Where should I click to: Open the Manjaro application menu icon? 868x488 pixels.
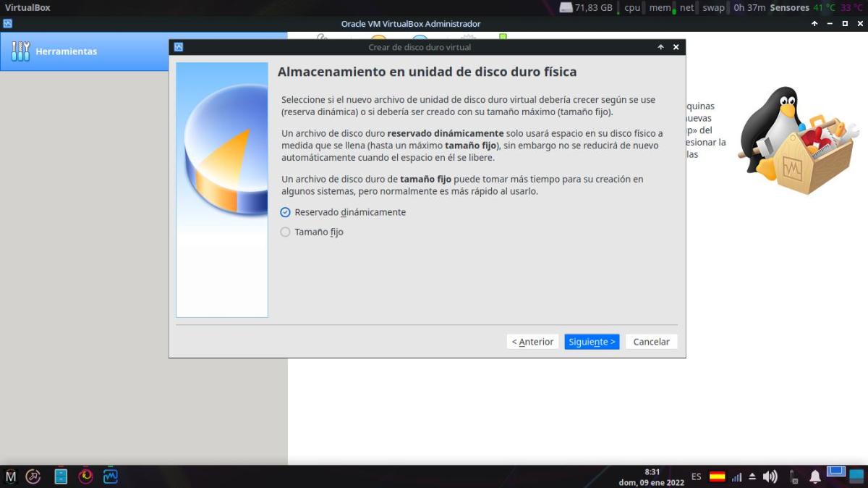tap(11, 476)
